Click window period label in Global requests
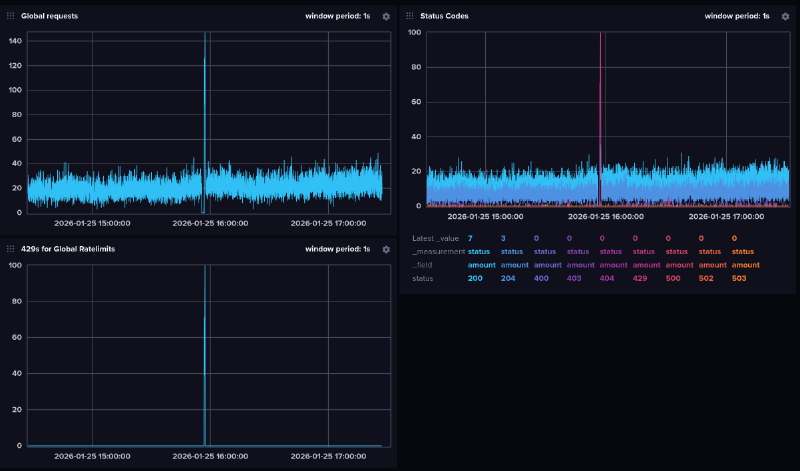This screenshot has width=800, height=471. (x=338, y=16)
